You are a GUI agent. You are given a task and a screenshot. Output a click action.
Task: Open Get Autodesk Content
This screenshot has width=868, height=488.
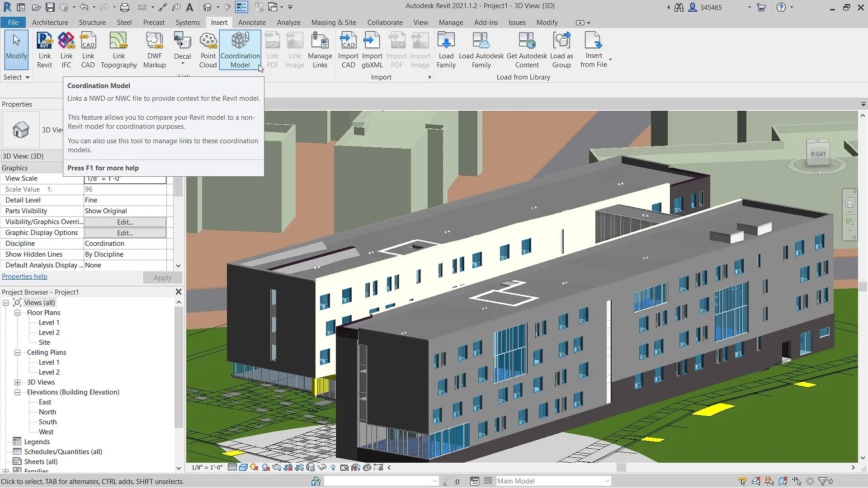click(527, 50)
